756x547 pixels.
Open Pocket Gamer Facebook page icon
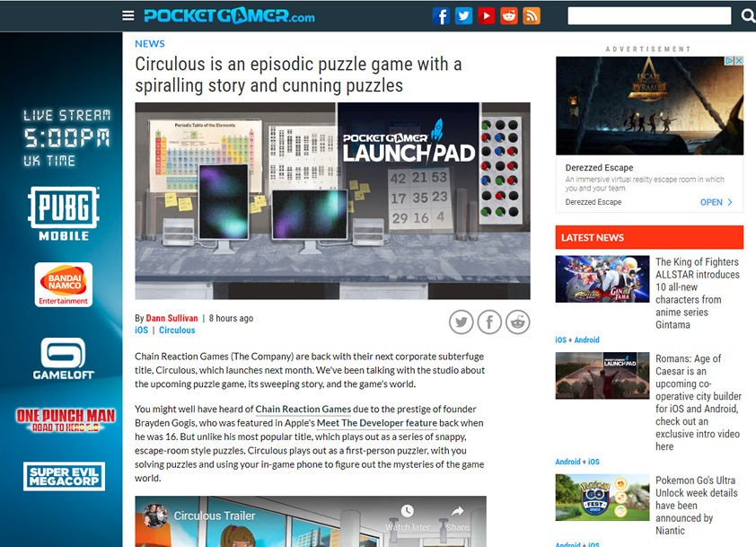[x=441, y=16]
